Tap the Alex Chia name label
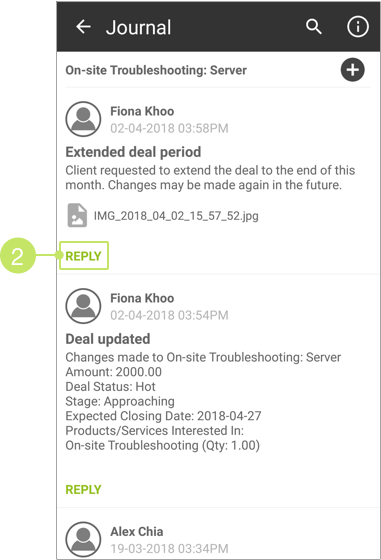This screenshot has width=381, height=560. click(137, 531)
